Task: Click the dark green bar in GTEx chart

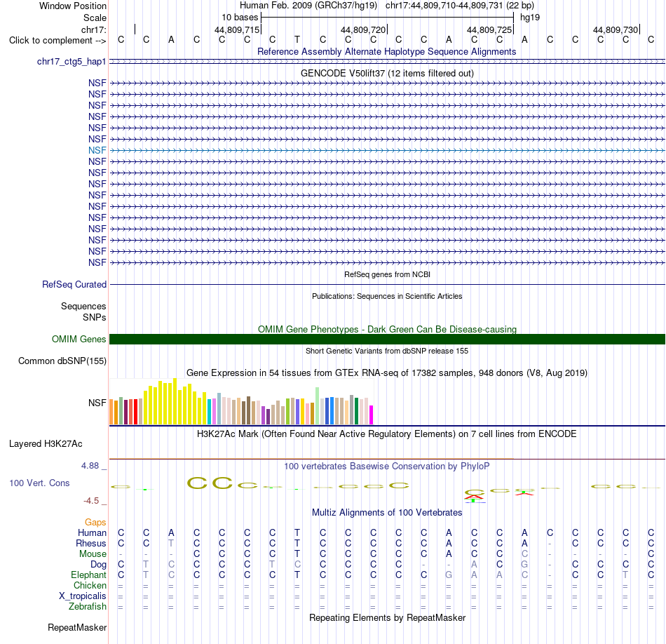Action: [356, 411]
